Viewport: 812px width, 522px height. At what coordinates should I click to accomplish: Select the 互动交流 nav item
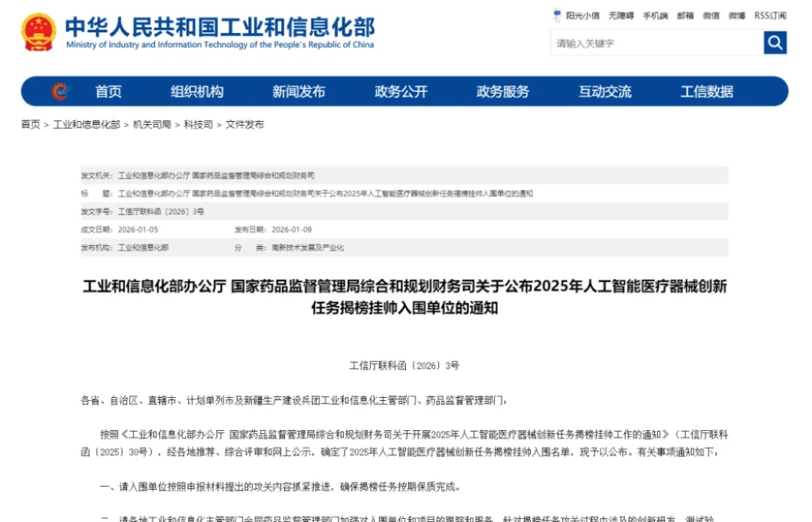pyautogui.click(x=604, y=92)
